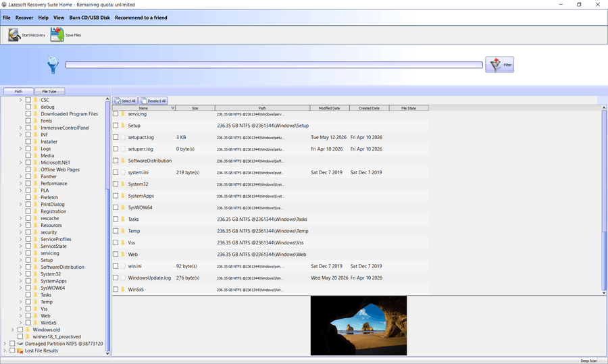Click the cave beach preview thumbnail
608x364 pixels.
[359, 326]
